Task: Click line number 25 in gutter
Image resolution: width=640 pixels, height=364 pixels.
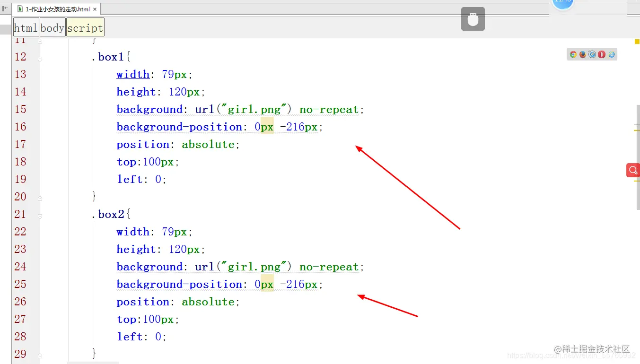Action: [20, 284]
